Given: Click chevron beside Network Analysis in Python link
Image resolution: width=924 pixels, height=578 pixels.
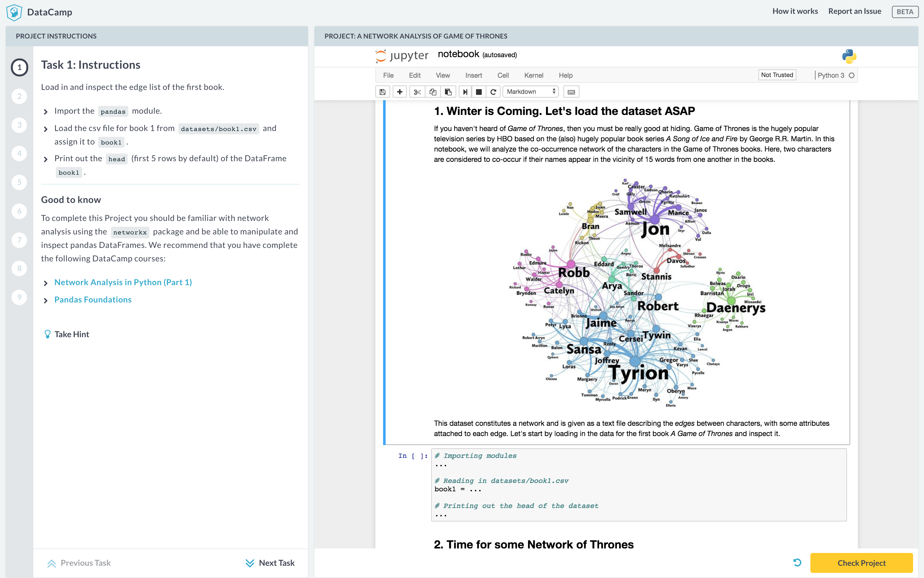Looking at the screenshot, I should [x=46, y=283].
